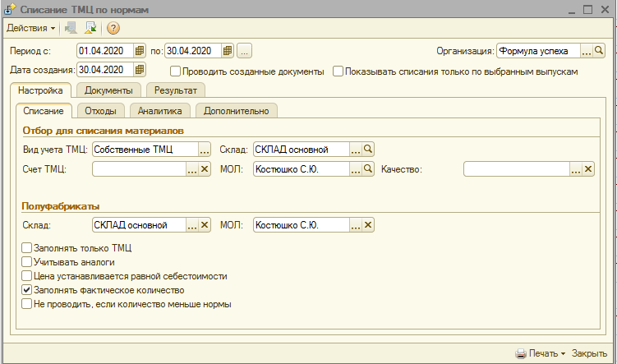Click the Закрыть button

[589, 353]
